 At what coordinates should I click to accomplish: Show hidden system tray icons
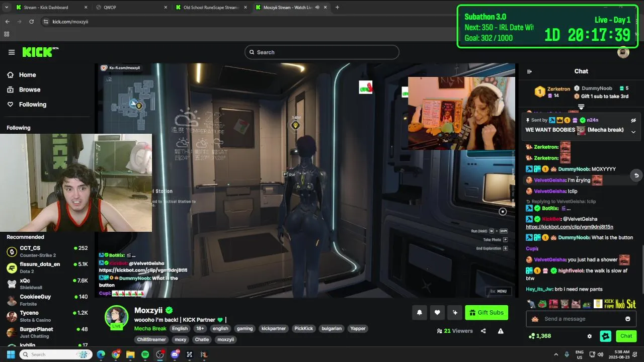[556, 354]
